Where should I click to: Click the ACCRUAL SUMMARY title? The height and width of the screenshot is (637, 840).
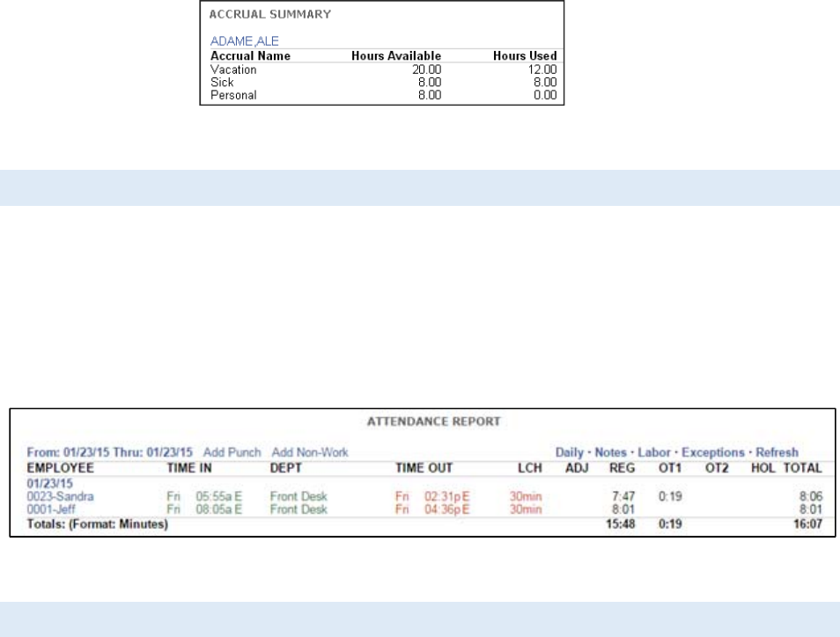pyautogui.click(x=270, y=14)
